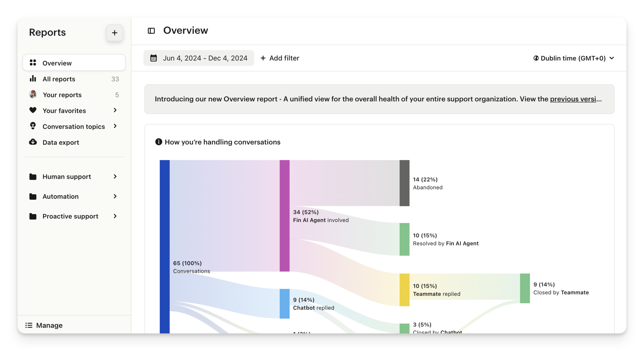
Task: Click the info icon beside handling conversations
Action: point(159,142)
